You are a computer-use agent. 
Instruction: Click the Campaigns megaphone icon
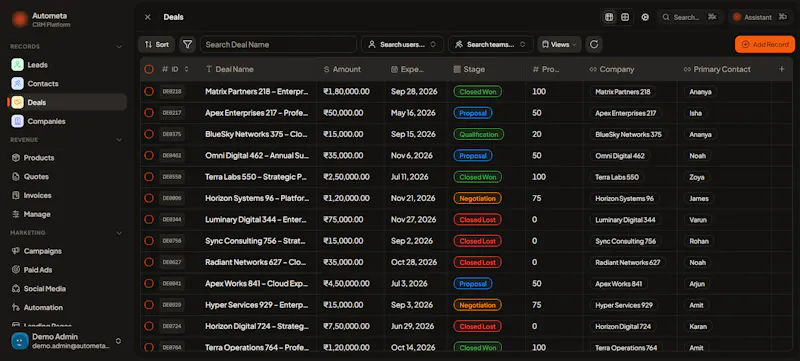tap(16, 251)
